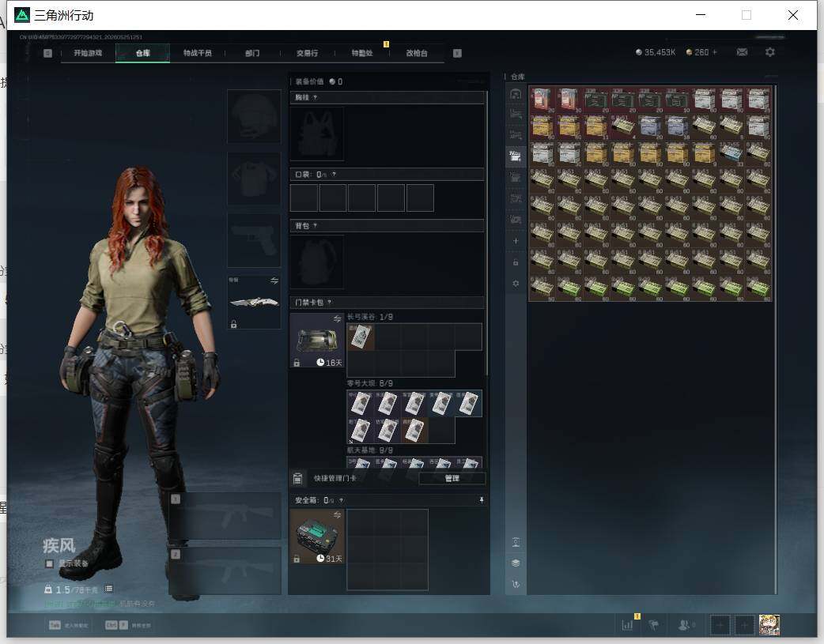The image size is (824, 644).
Task: Add currency with the plus next to 260
Action: coord(715,52)
